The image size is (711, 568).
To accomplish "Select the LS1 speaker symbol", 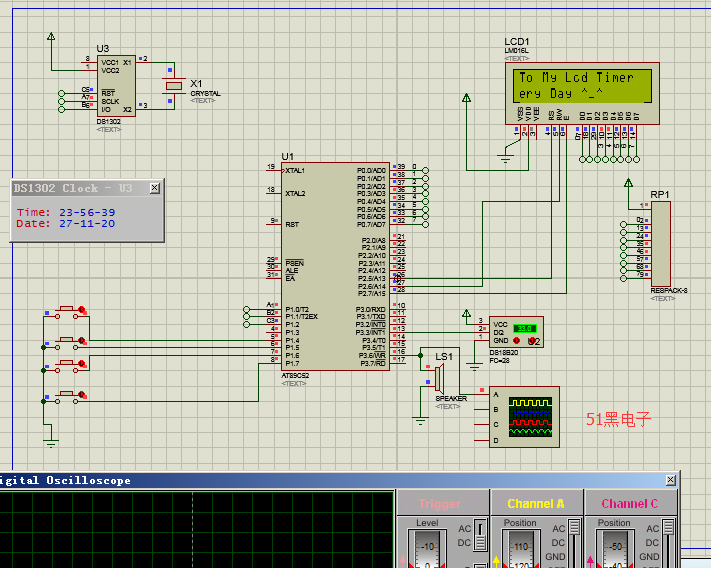I will tap(439, 377).
